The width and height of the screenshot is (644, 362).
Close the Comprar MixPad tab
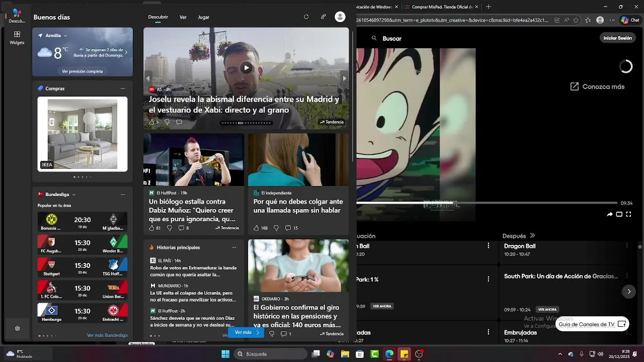click(476, 7)
